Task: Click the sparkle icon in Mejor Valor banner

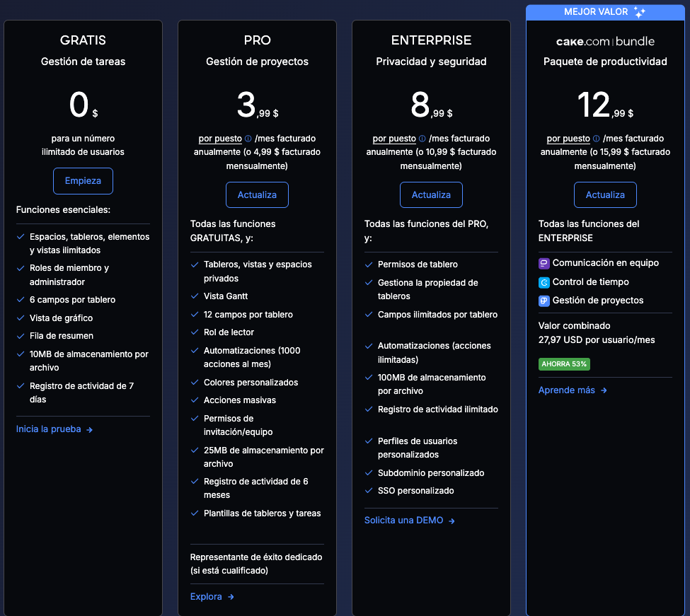Action: click(x=639, y=12)
